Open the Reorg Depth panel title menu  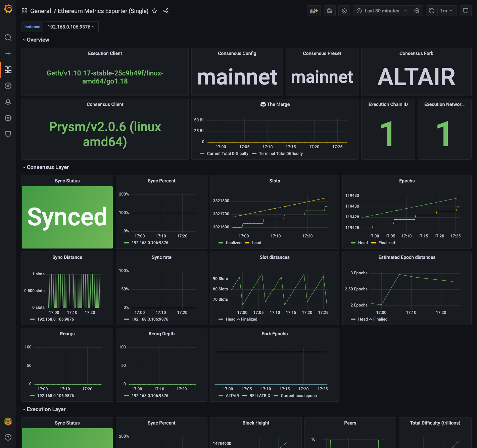coord(161,334)
